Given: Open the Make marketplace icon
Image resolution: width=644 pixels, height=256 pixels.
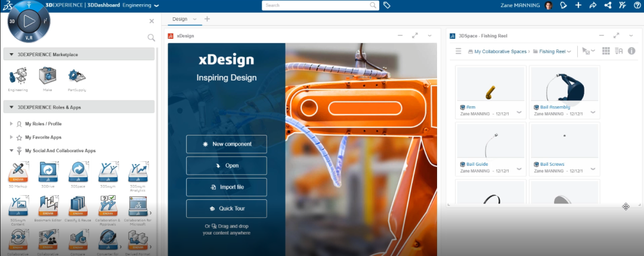Looking at the screenshot, I should point(47,76).
